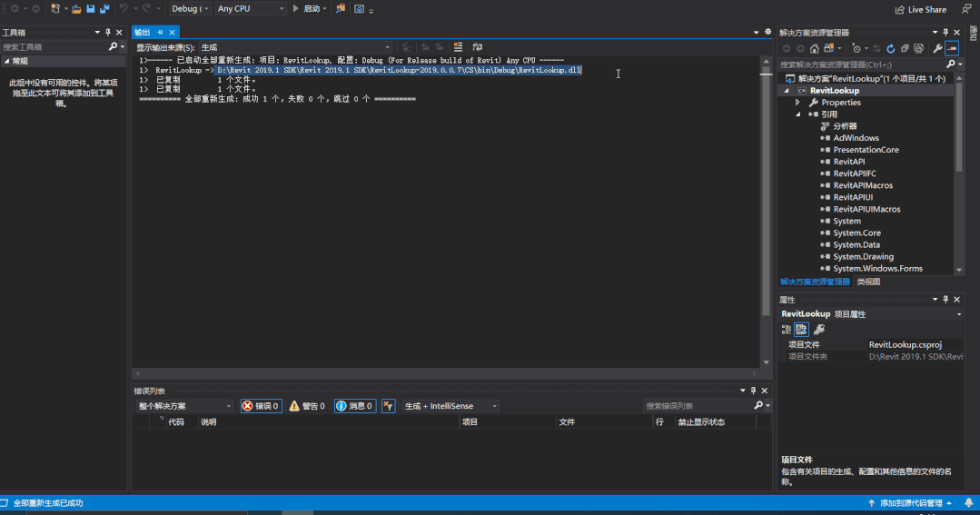Toggle the 消息 0 messages filter
This screenshot has width=980, height=515.
(354, 406)
